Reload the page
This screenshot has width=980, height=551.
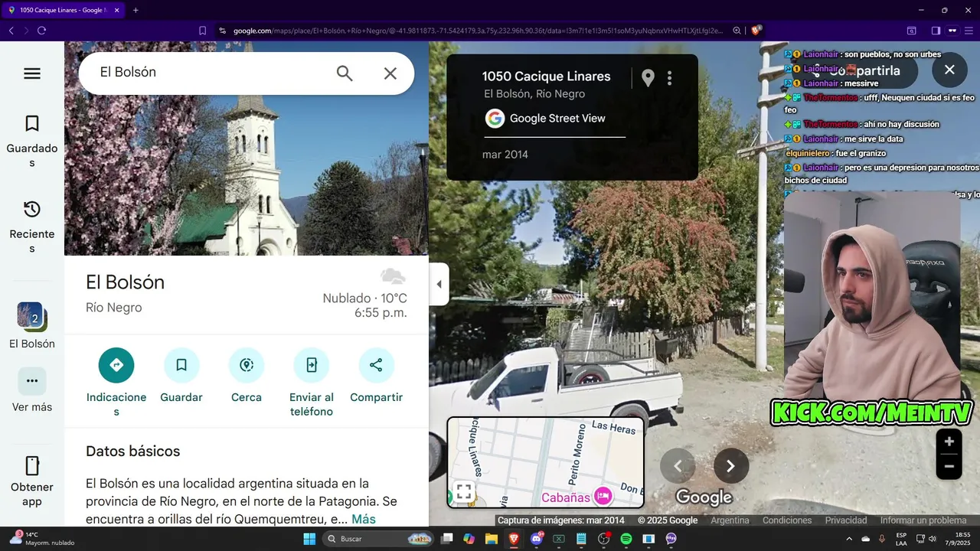(41, 31)
